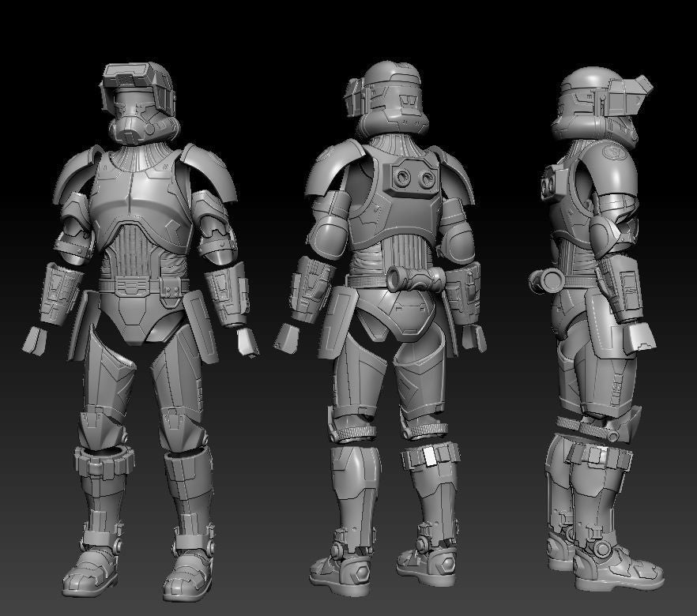Select the belt pouch on front-view trooper
The image size is (697, 616).
pyautogui.click(x=170, y=289)
